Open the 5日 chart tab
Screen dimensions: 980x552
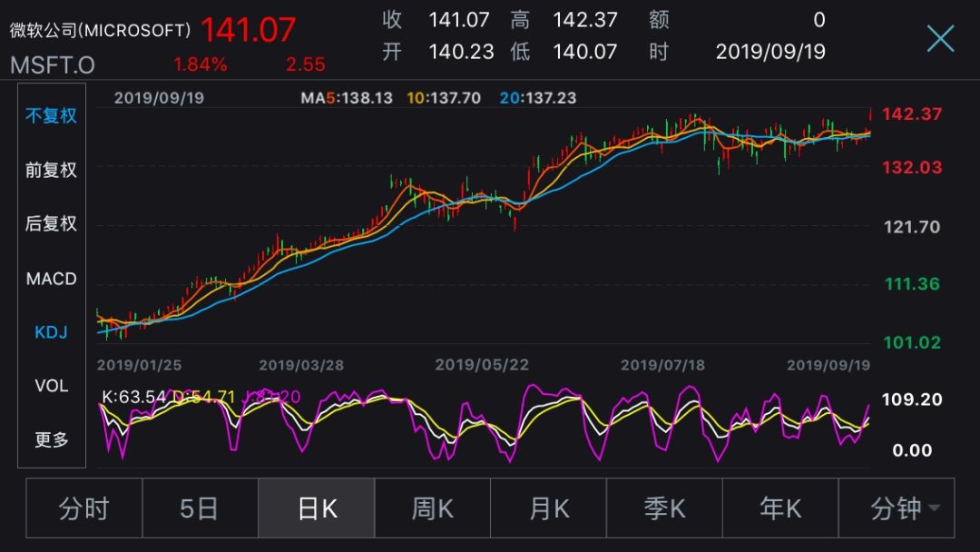click(x=200, y=508)
